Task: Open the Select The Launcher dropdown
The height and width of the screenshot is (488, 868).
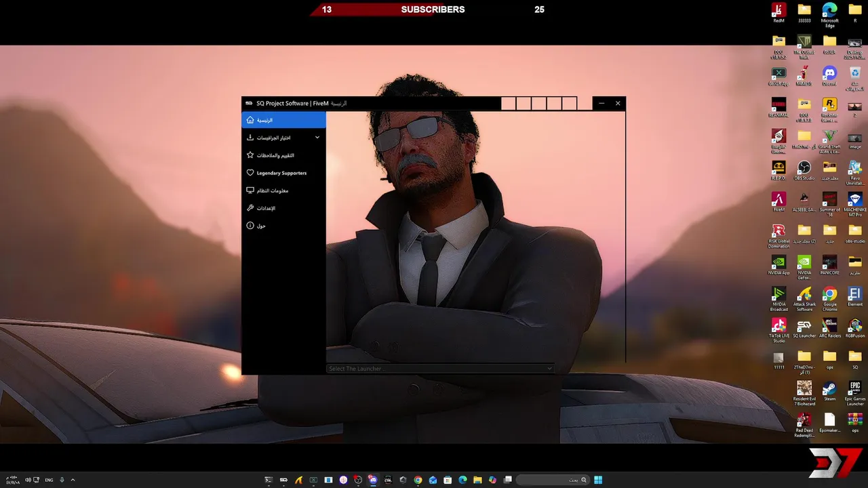Action: (x=440, y=369)
